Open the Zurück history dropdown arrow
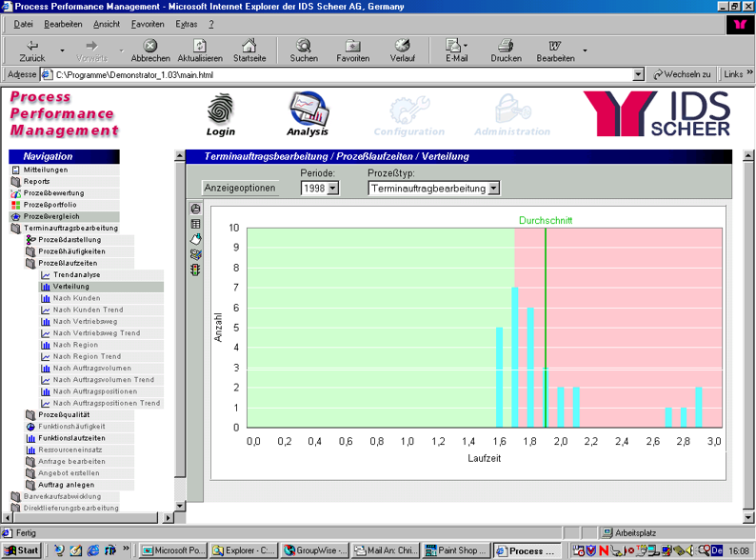This screenshot has width=756, height=560. (x=62, y=50)
